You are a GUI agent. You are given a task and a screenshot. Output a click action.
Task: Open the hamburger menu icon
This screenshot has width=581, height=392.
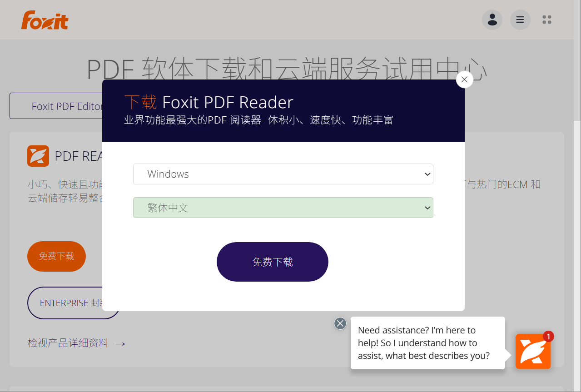(x=520, y=20)
